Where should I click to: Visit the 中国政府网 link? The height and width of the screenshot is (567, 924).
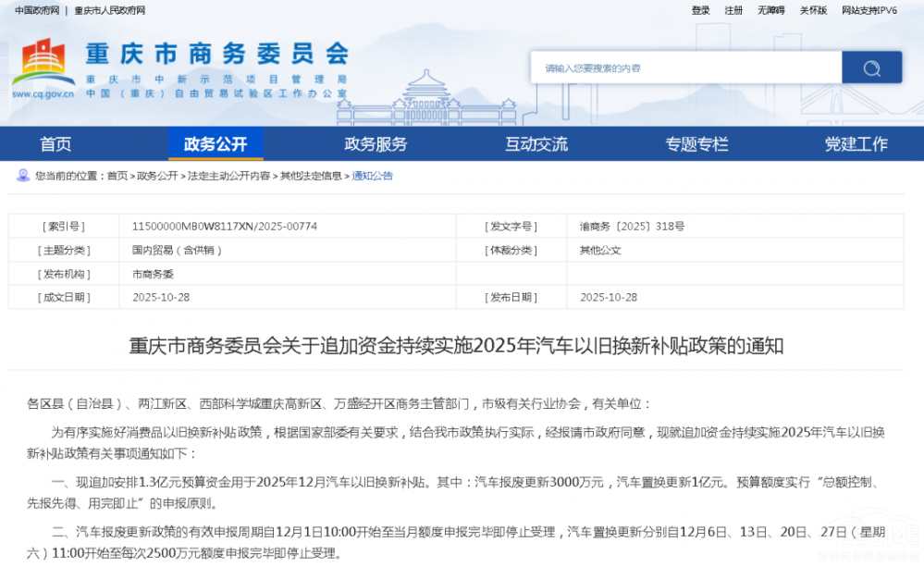point(31,10)
